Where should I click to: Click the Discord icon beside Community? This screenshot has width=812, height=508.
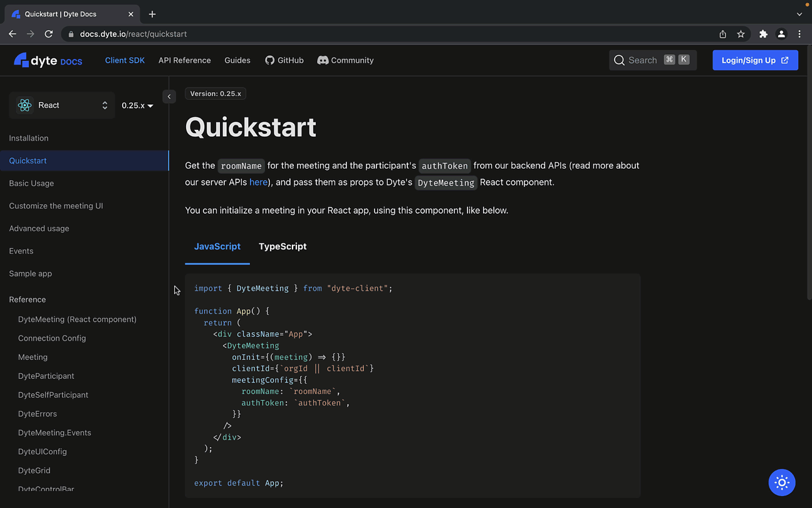point(323,60)
